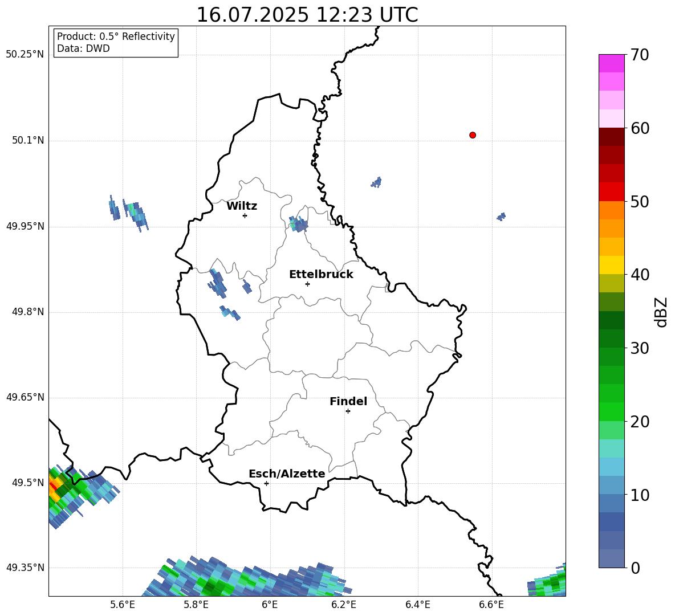This screenshot has width=675, height=616.
Task: Pick the bright red colorbar swatch above 50
Action: click(611, 192)
